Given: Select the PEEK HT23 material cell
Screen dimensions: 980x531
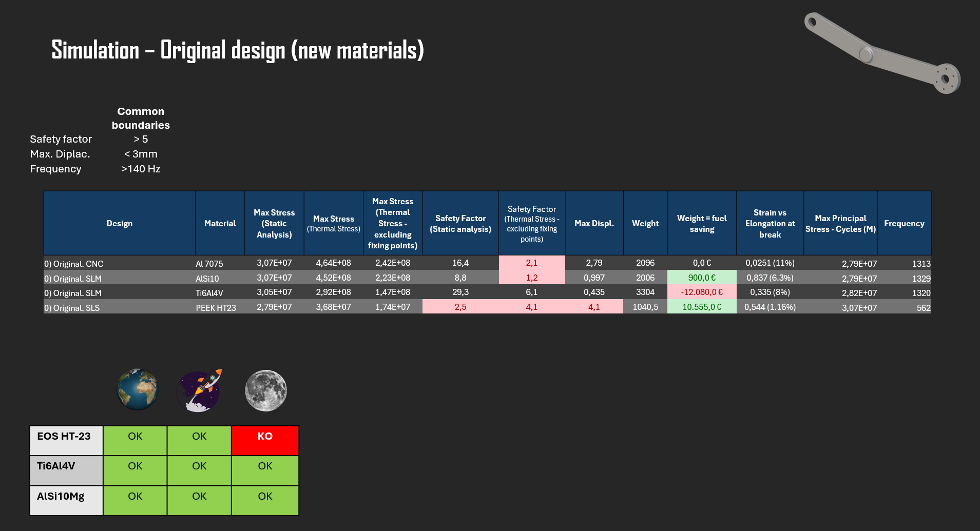Looking at the screenshot, I should [x=216, y=307].
